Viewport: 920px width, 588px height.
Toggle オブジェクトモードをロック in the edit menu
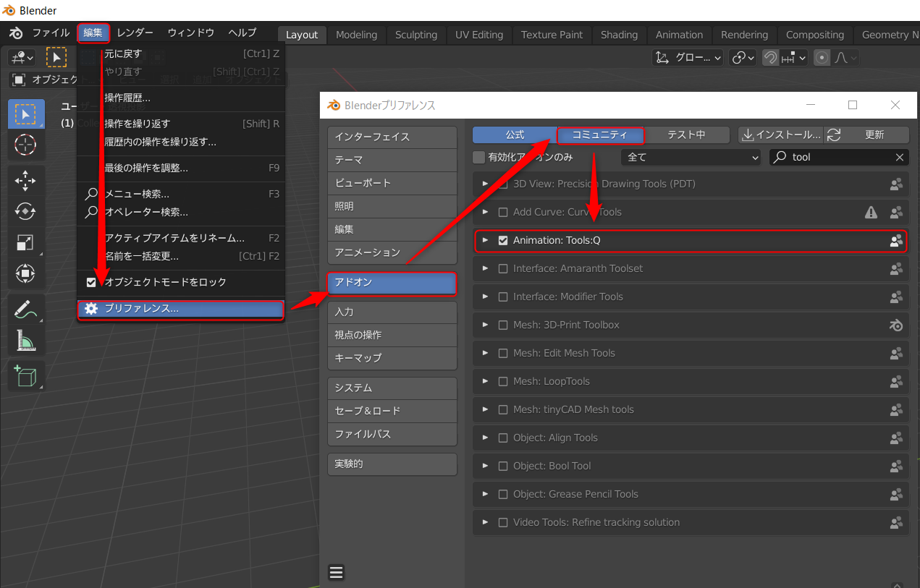[x=181, y=282]
